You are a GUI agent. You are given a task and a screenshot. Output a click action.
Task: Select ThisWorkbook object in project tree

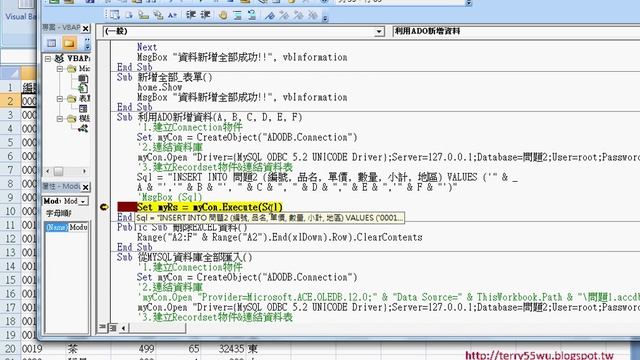(83, 88)
